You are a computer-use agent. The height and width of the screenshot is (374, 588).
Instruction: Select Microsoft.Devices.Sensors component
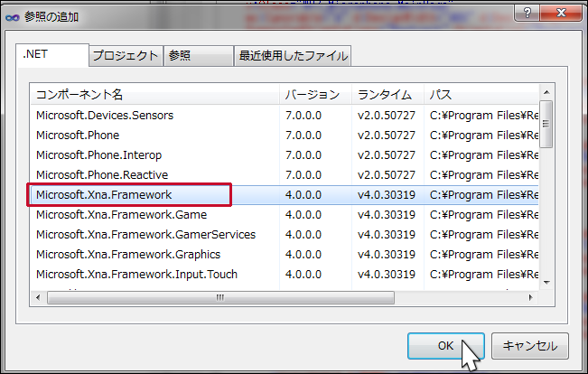click(105, 115)
